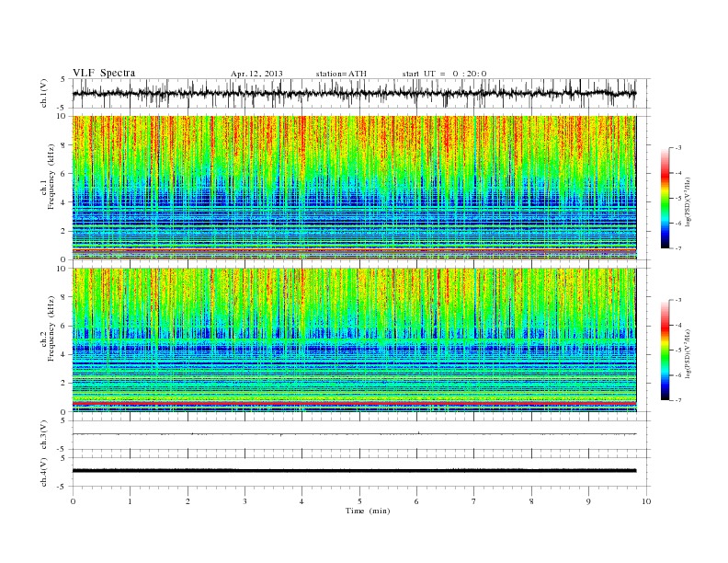Select the "ch.3(V)" axis label
728x563 pixels.
(x=43, y=435)
